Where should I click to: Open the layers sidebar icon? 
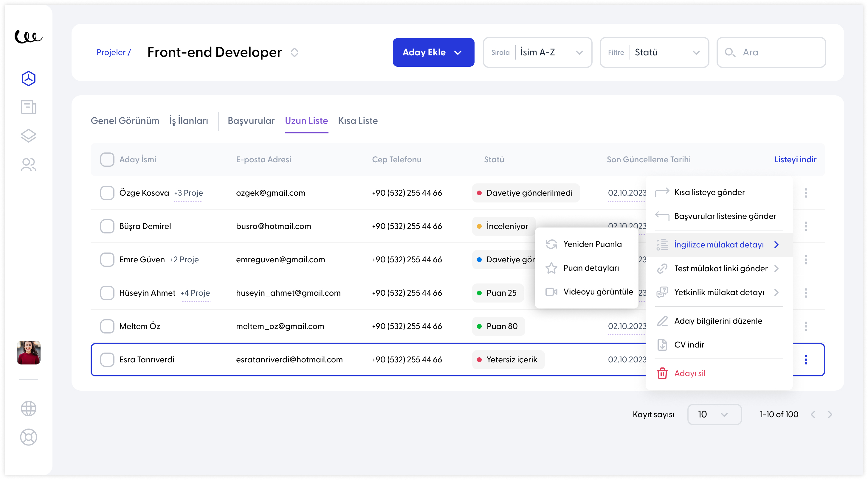tap(28, 136)
